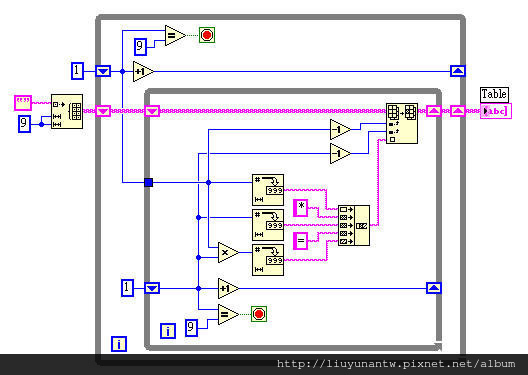Select the Multiply node

coord(228,252)
